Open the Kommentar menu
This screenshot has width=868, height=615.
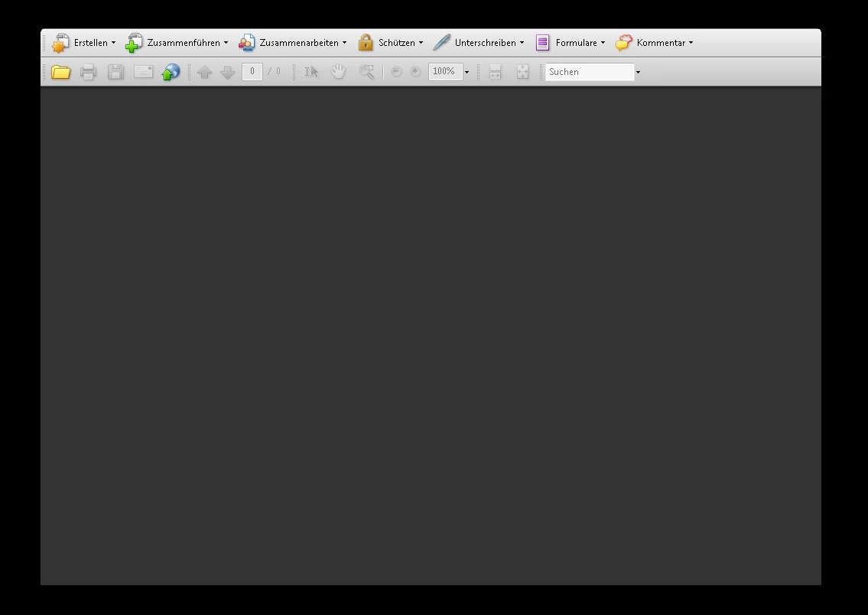click(655, 43)
